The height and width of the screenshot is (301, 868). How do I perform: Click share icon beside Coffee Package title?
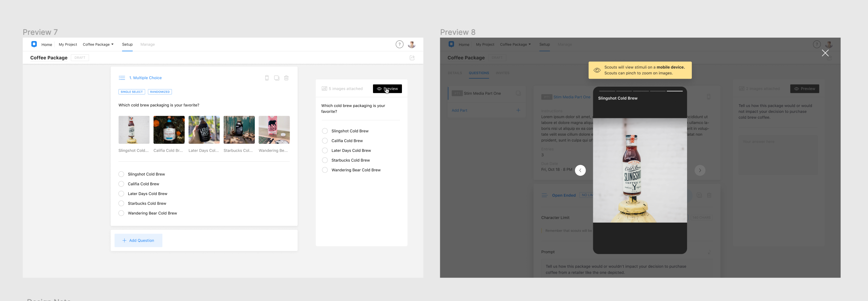(x=412, y=58)
